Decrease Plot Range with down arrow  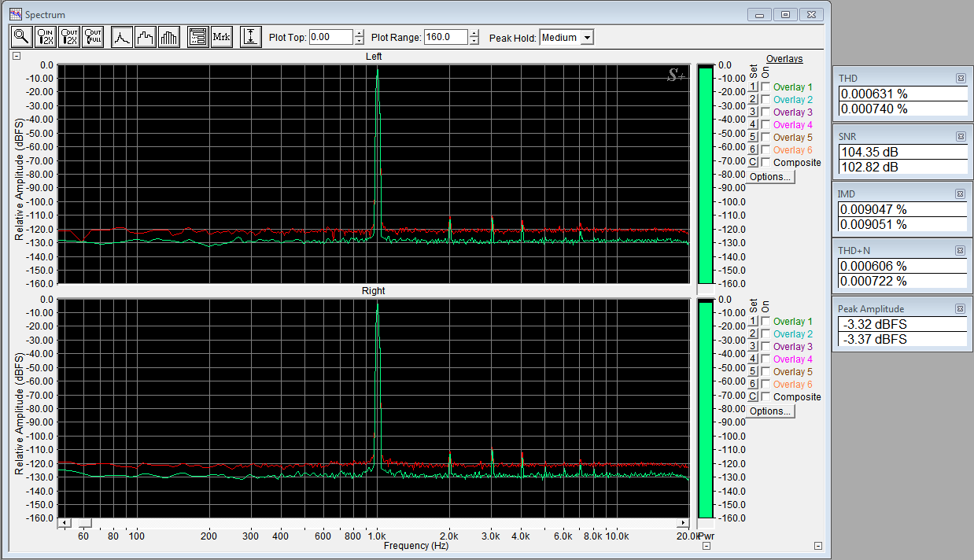(474, 41)
